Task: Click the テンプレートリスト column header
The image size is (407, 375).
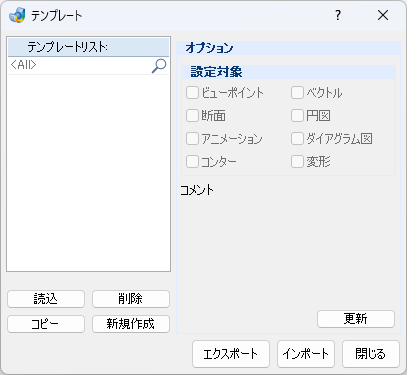Action: pos(88,47)
